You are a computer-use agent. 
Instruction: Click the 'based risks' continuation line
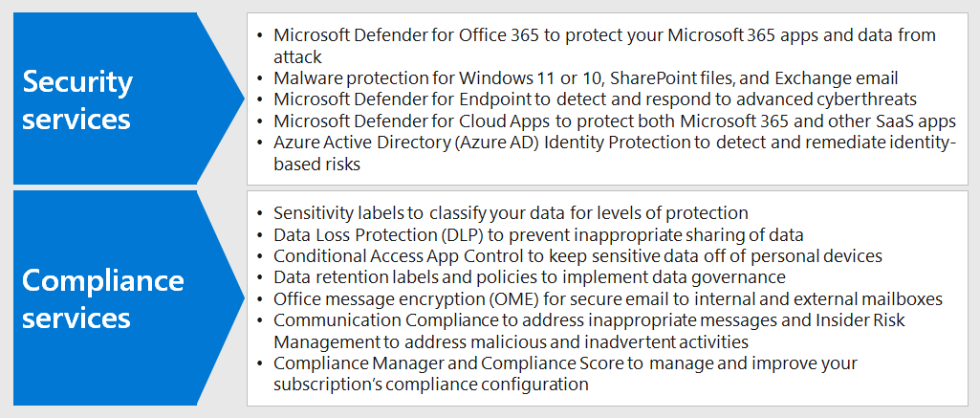[316, 165]
